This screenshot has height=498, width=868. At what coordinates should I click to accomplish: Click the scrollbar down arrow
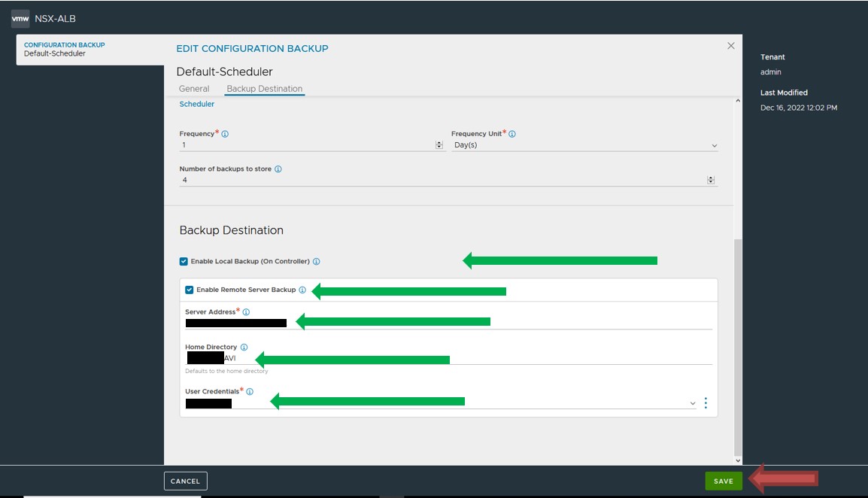coord(737,460)
